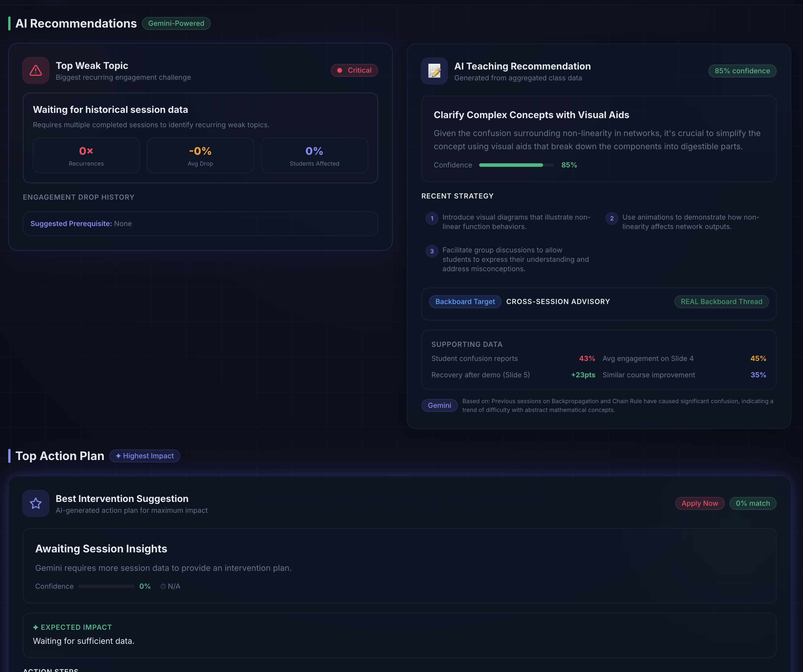Click the Gemini source tag
The height and width of the screenshot is (672, 803).
[x=439, y=405]
